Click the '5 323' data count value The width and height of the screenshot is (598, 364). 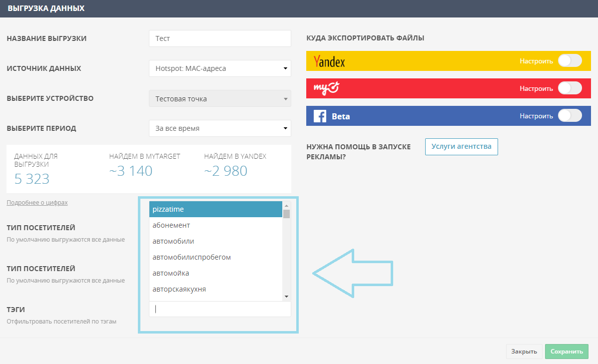pyautogui.click(x=32, y=179)
